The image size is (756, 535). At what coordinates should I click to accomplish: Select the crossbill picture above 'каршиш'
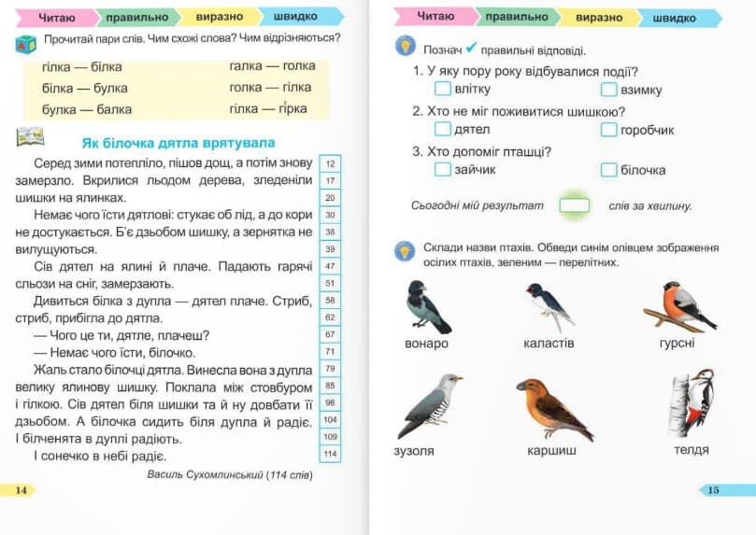tap(555, 409)
